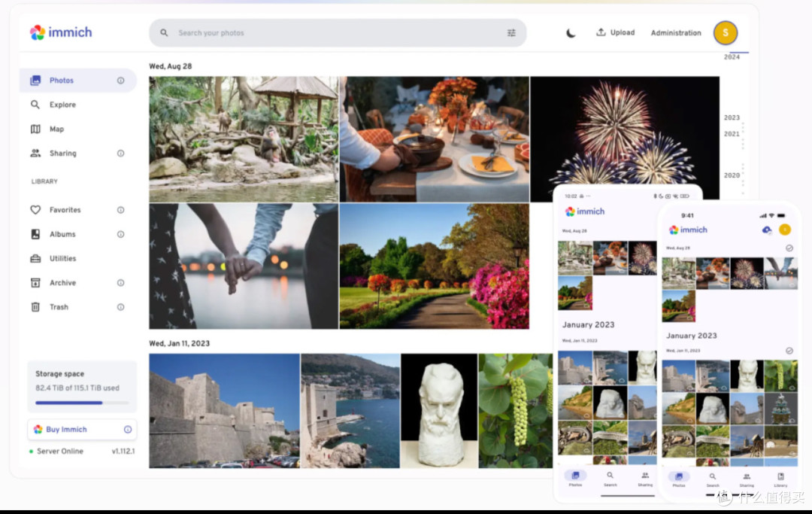Click the storage space usage bar
This screenshot has height=514, width=812.
click(x=82, y=403)
